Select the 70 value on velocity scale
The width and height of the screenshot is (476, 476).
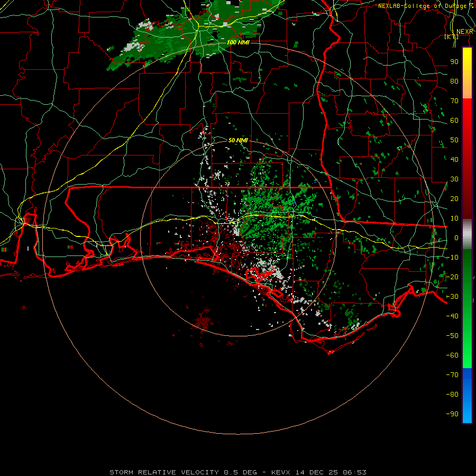coord(454,101)
